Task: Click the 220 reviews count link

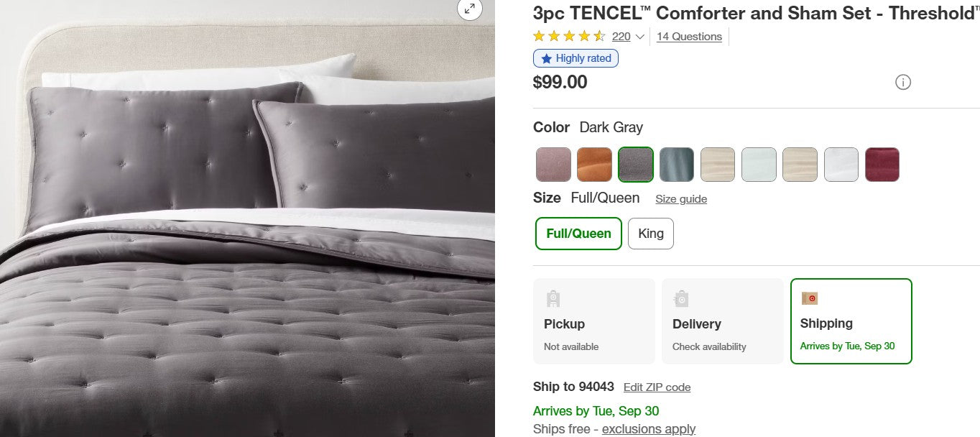Action: point(621,36)
